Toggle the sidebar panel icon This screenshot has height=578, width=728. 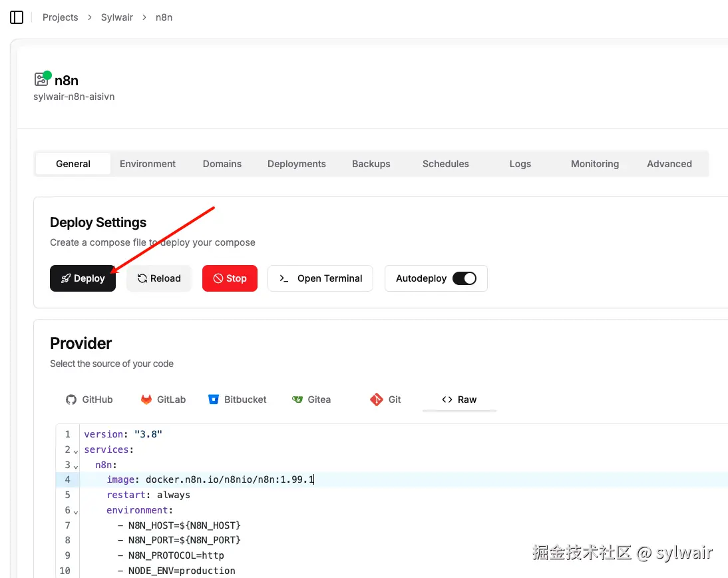coord(17,18)
